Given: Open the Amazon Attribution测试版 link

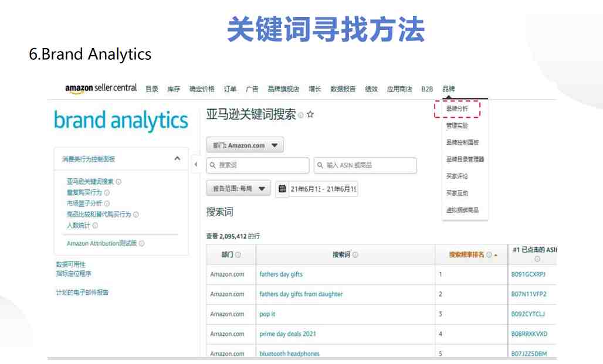Looking at the screenshot, I should tap(102, 243).
